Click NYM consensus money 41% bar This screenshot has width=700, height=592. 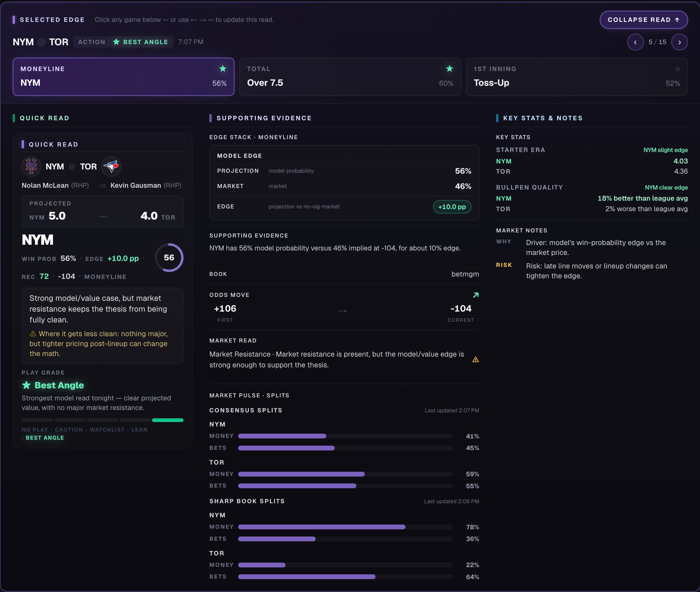[x=345, y=436]
